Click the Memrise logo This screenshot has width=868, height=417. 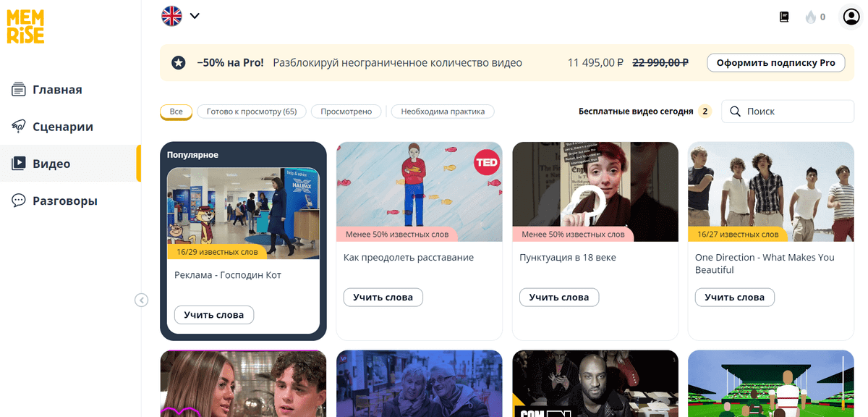(x=26, y=28)
